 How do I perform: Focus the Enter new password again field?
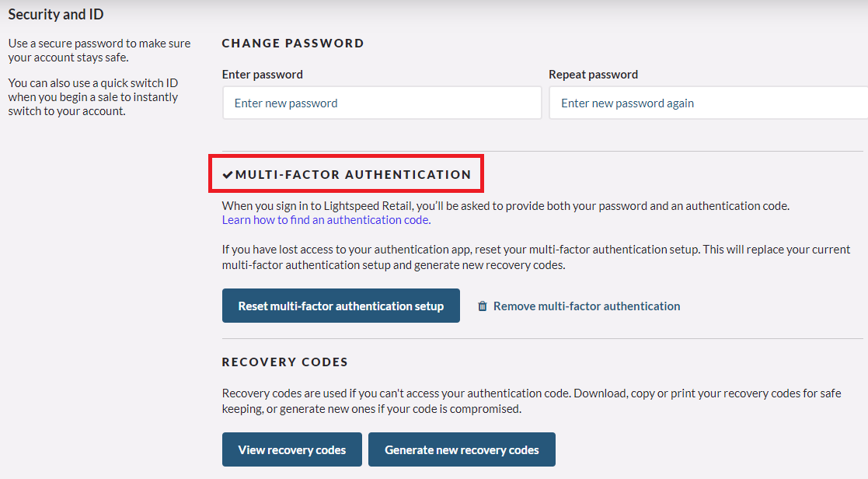(x=707, y=103)
